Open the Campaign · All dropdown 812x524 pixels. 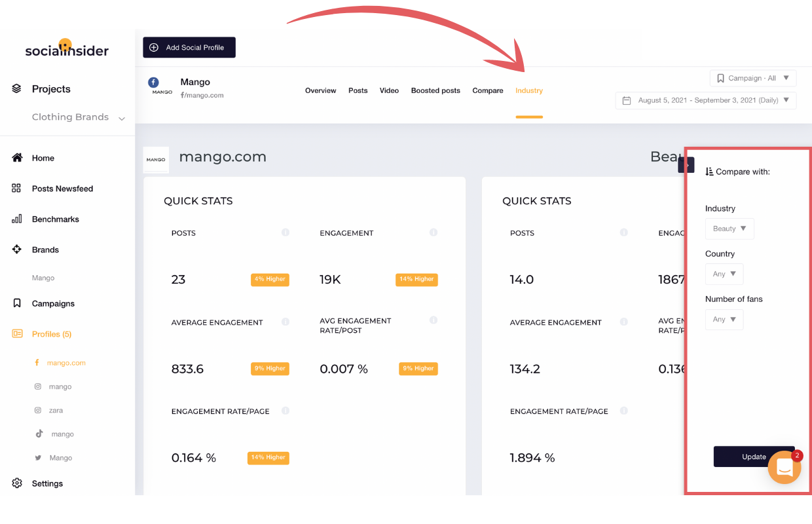click(x=753, y=78)
